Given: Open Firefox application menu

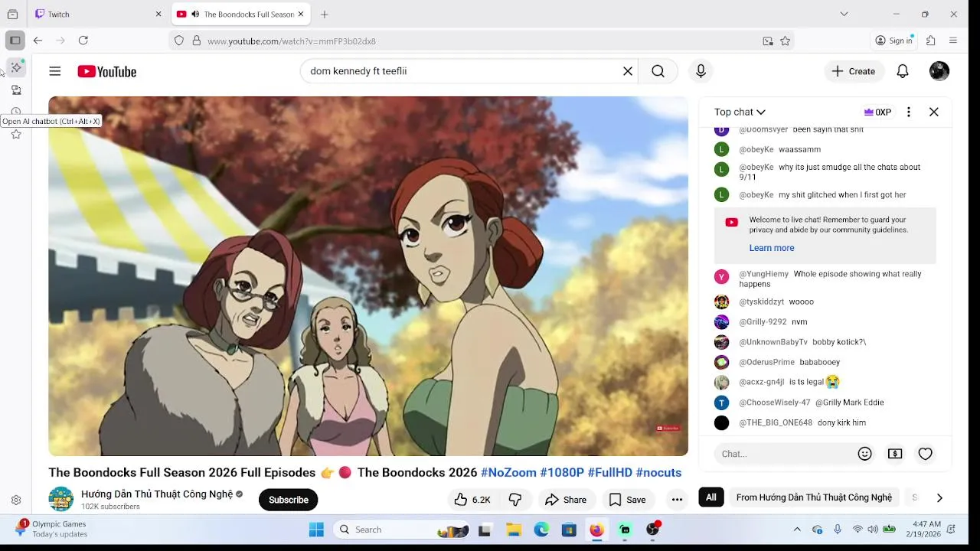Looking at the screenshot, I should pos(953,41).
